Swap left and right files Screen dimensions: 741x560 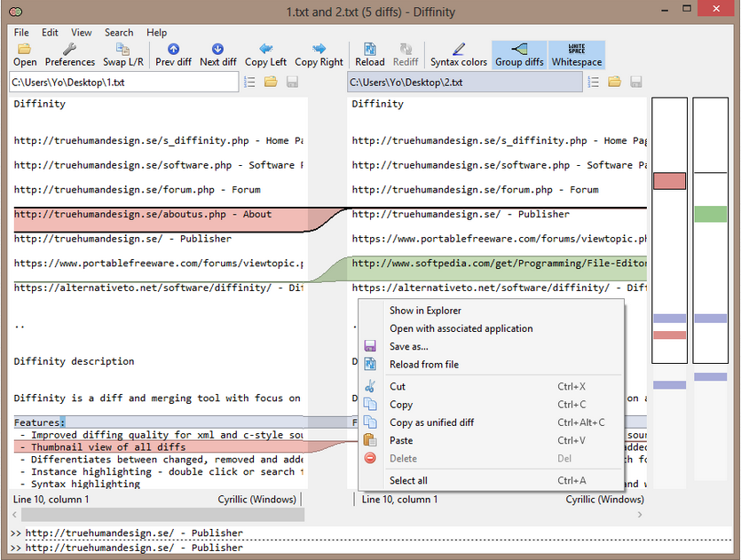[122, 55]
